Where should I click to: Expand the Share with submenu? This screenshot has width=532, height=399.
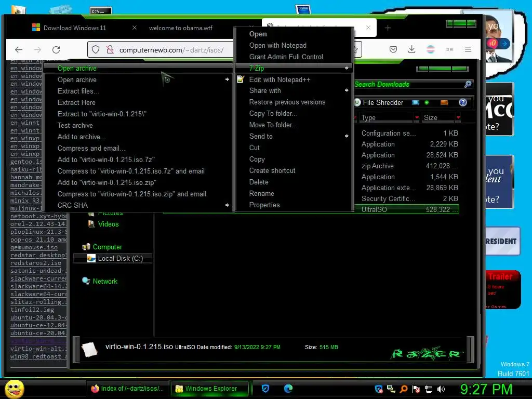(294, 90)
